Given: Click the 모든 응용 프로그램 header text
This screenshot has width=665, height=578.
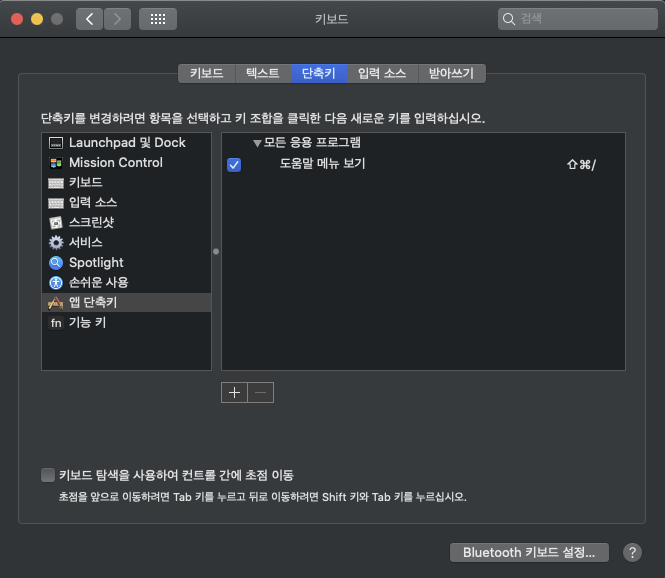Looking at the screenshot, I should pyautogui.click(x=312, y=142).
